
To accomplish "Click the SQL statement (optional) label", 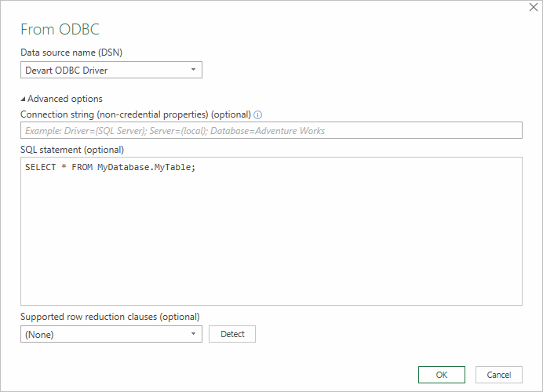I will tap(72, 149).
